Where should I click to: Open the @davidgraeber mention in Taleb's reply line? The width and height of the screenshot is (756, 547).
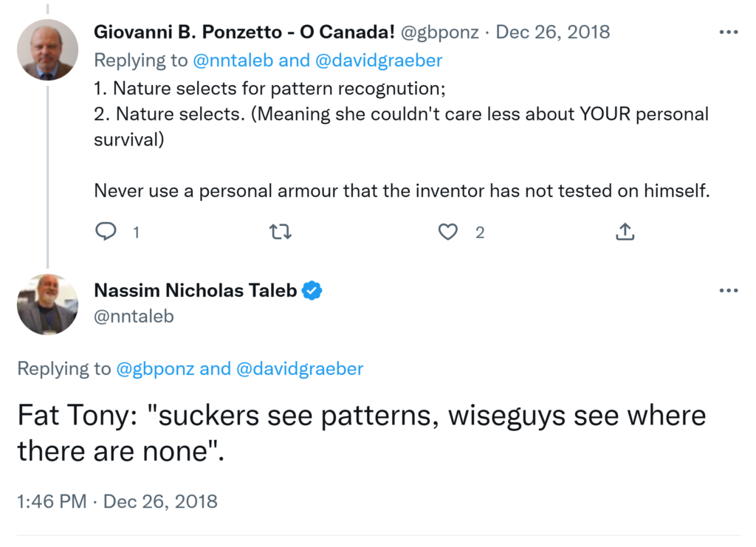(299, 368)
